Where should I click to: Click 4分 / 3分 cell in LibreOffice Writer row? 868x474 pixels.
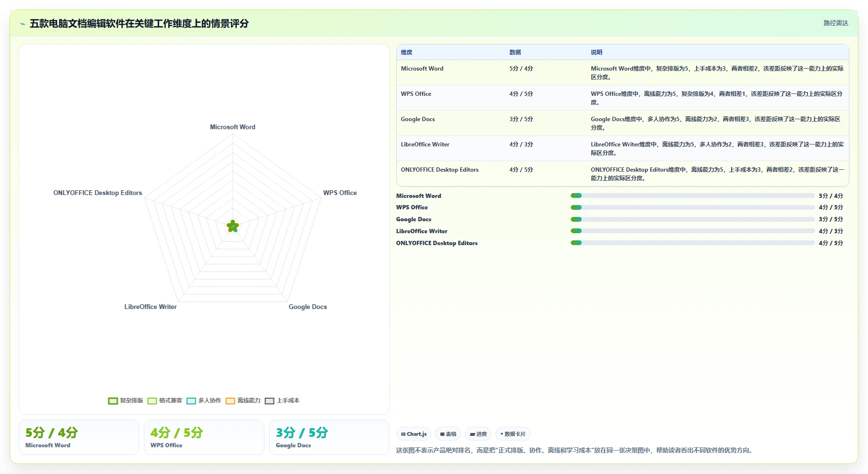click(521, 144)
